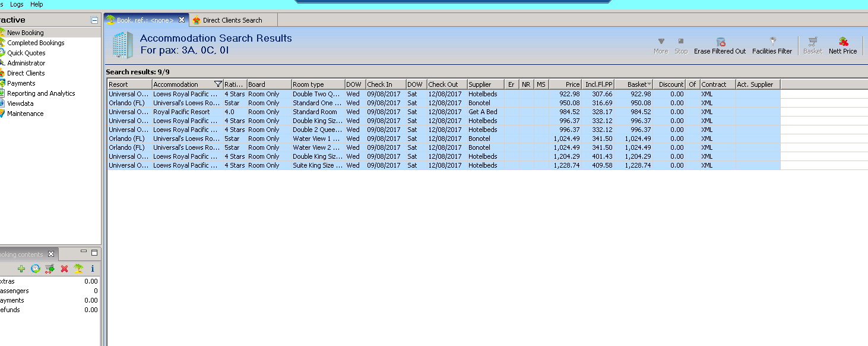Viewport: 868px width, 346px height.
Task: Click the clock icon in Booking contents
Action: pyautogui.click(x=36, y=269)
